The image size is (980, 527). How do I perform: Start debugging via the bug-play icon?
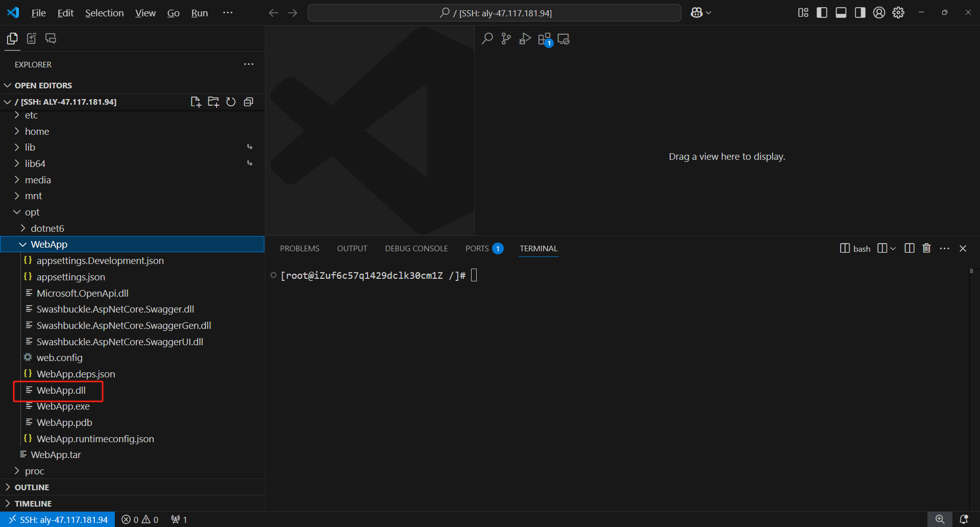525,38
